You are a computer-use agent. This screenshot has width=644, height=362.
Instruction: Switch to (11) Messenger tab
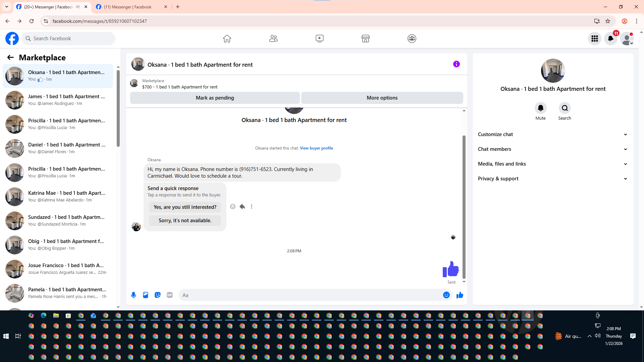pyautogui.click(x=131, y=7)
